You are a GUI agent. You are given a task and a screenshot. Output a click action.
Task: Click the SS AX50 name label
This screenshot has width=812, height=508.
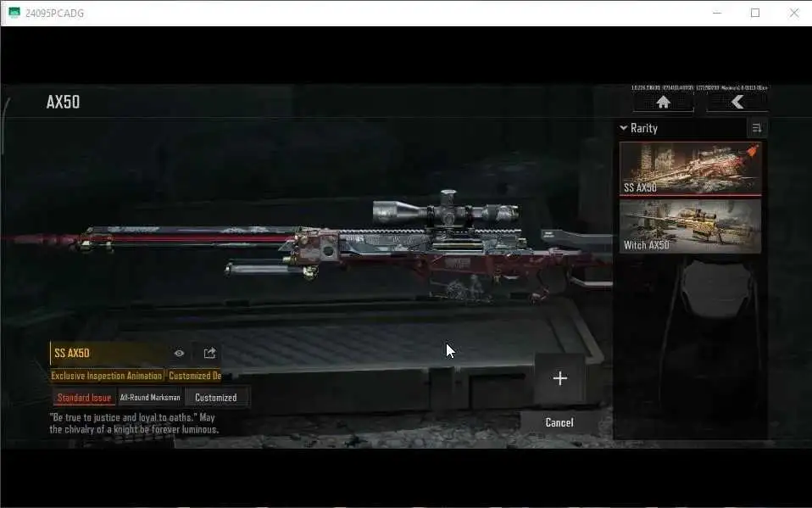pos(72,354)
